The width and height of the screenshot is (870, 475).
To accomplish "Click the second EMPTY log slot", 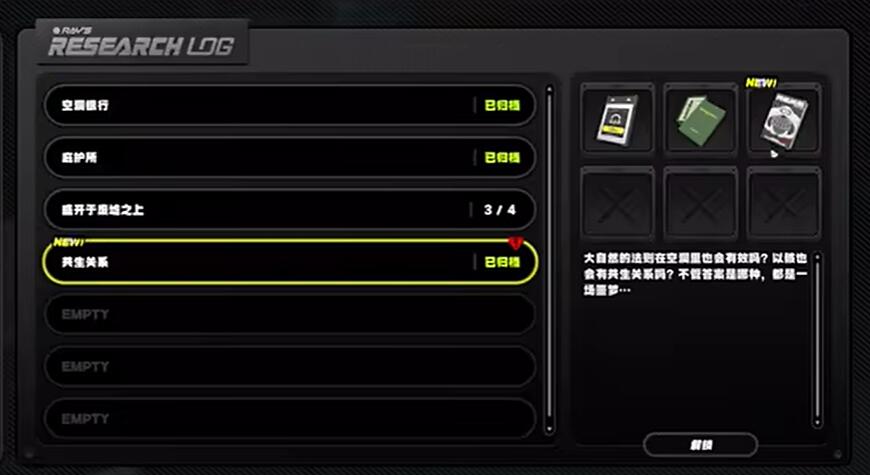I will [290, 366].
